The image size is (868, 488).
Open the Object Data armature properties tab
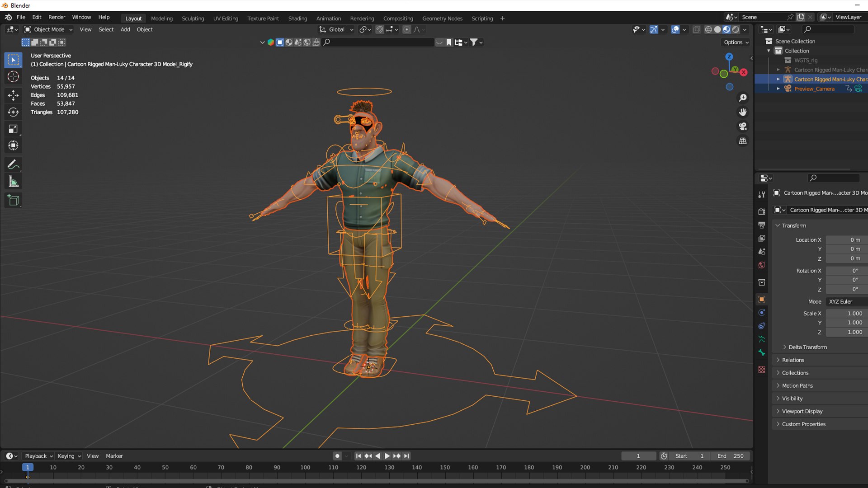(762, 339)
